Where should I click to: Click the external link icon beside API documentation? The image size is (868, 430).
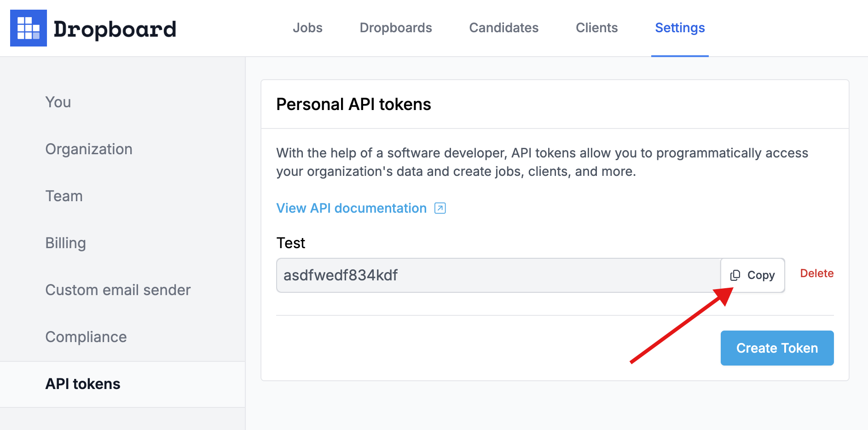[x=440, y=208]
